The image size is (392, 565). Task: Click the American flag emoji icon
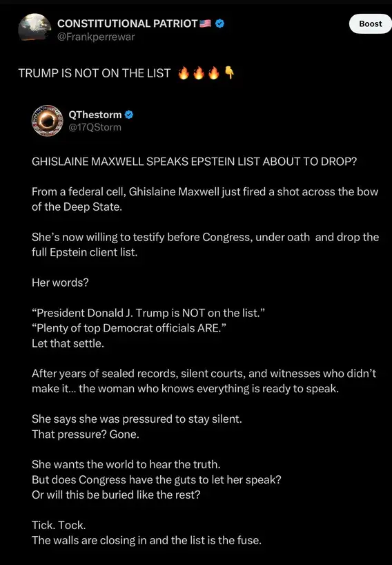(x=205, y=23)
